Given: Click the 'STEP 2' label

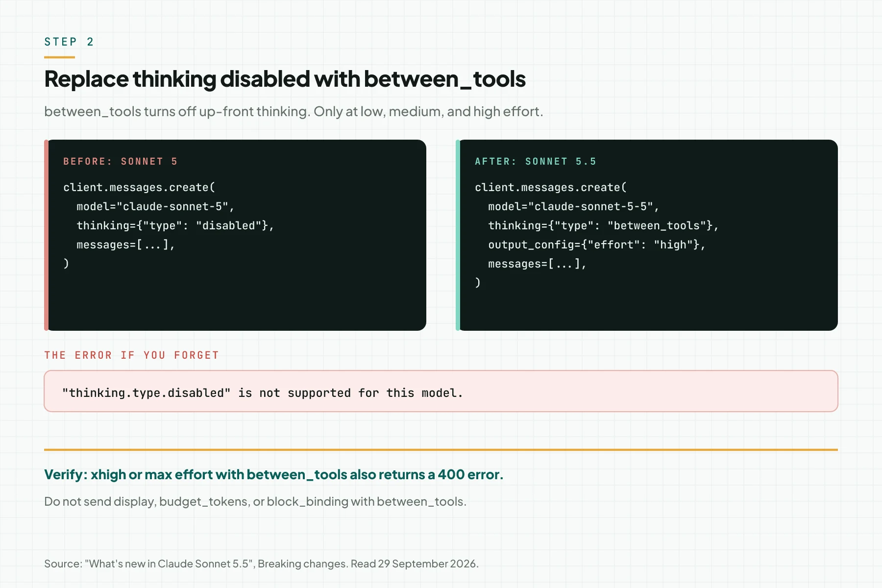Looking at the screenshot, I should point(69,42).
